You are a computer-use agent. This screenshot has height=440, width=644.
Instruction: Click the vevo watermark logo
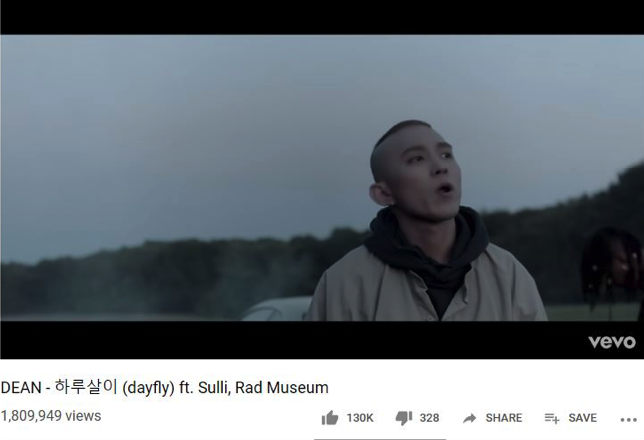tap(612, 342)
